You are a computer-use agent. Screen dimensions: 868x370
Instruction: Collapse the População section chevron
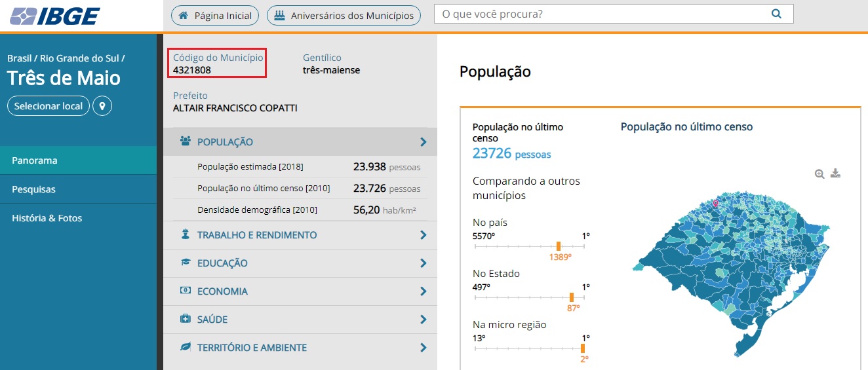click(x=423, y=142)
